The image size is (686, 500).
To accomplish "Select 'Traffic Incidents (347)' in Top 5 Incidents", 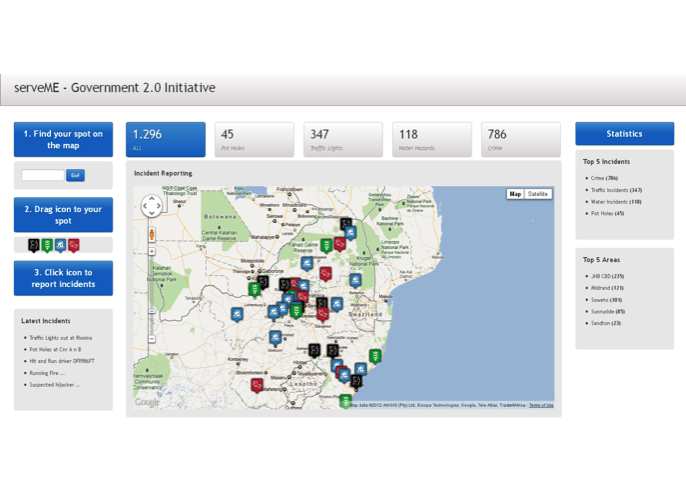I will point(616,190).
